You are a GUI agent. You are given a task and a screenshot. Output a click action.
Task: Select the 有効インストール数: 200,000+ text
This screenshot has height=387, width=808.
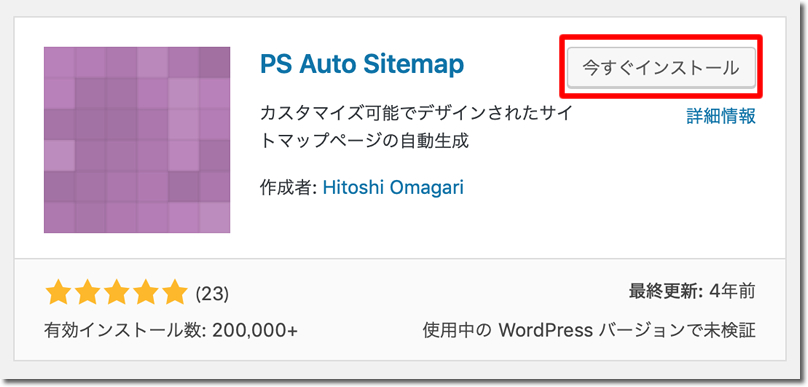coord(171,330)
